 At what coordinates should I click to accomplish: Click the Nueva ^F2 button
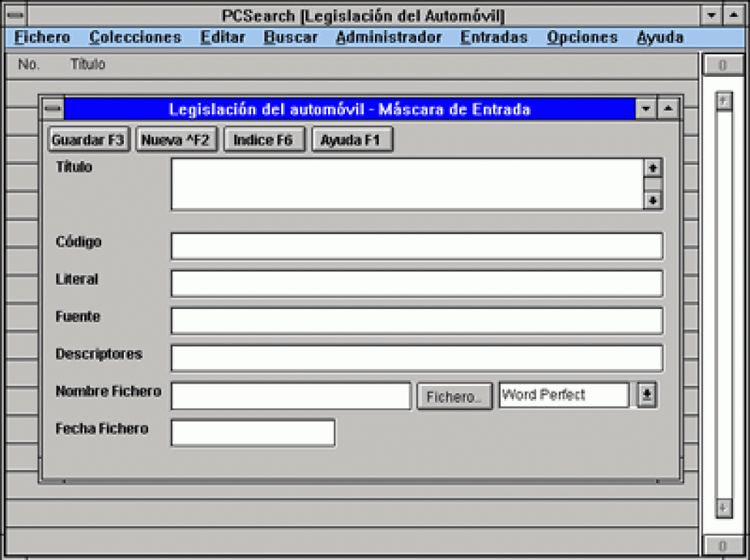174,139
